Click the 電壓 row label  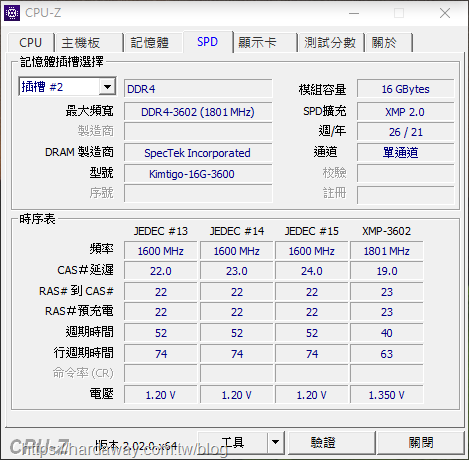coord(102,394)
